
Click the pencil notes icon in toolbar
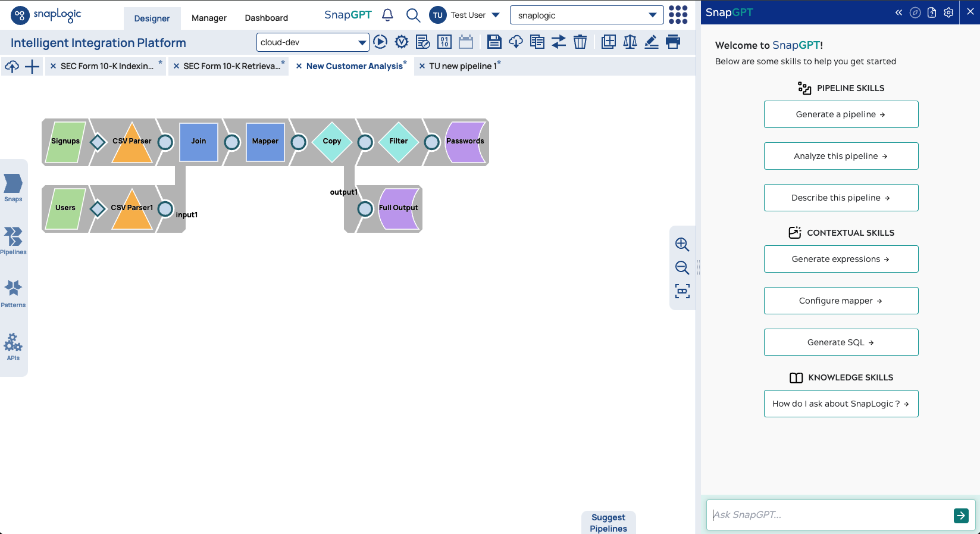(x=652, y=42)
